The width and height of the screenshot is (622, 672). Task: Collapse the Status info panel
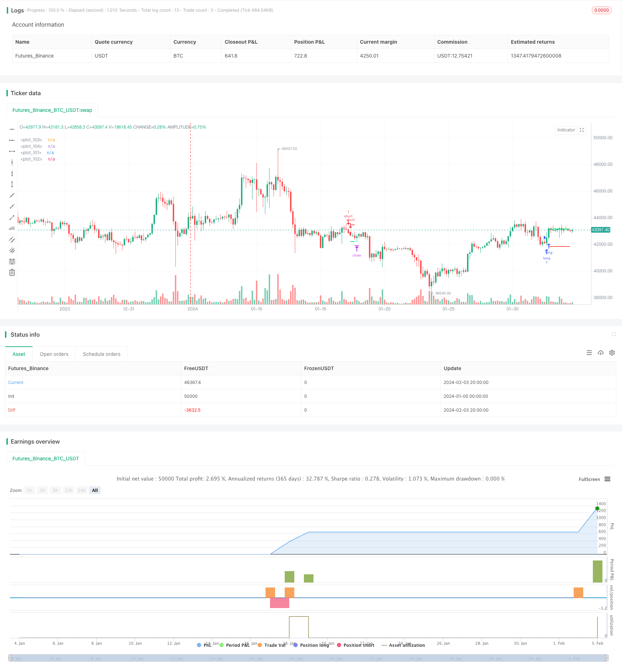[x=614, y=334]
